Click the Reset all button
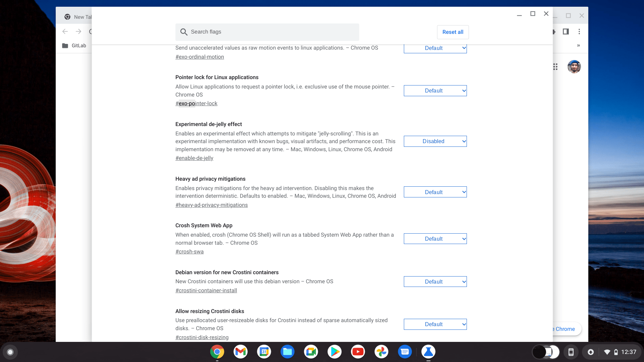Viewport: 644px width, 362px height. (x=453, y=32)
